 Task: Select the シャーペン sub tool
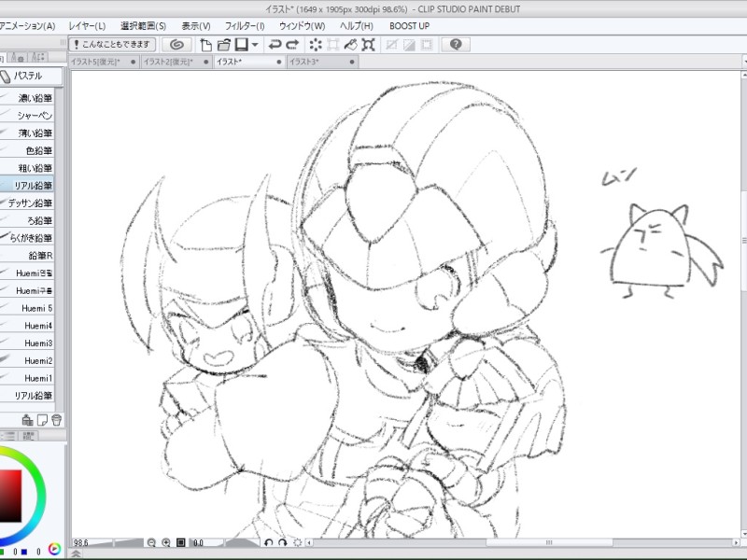[x=27, y=116]
